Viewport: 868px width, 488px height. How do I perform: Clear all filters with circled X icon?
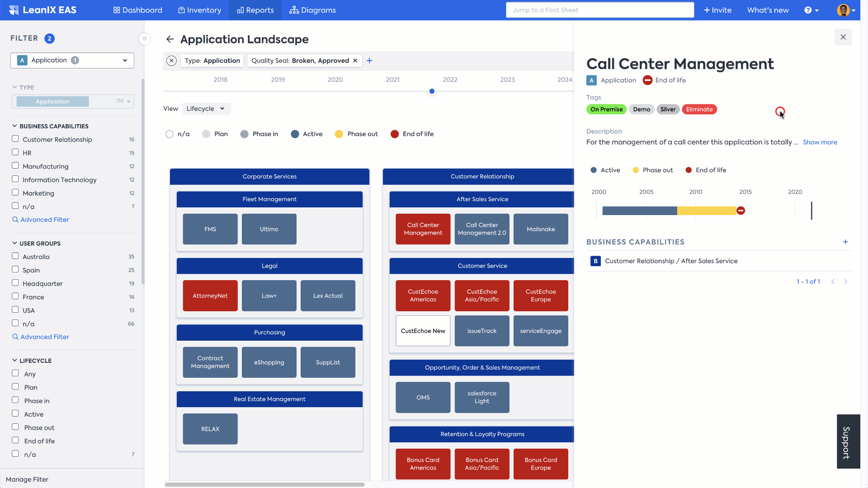(x=171, y=61)
